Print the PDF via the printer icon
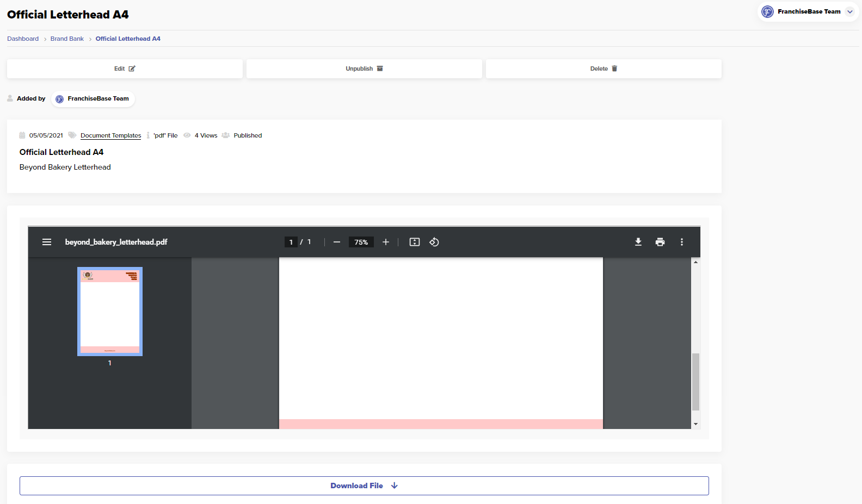 (x=660, y=242)
